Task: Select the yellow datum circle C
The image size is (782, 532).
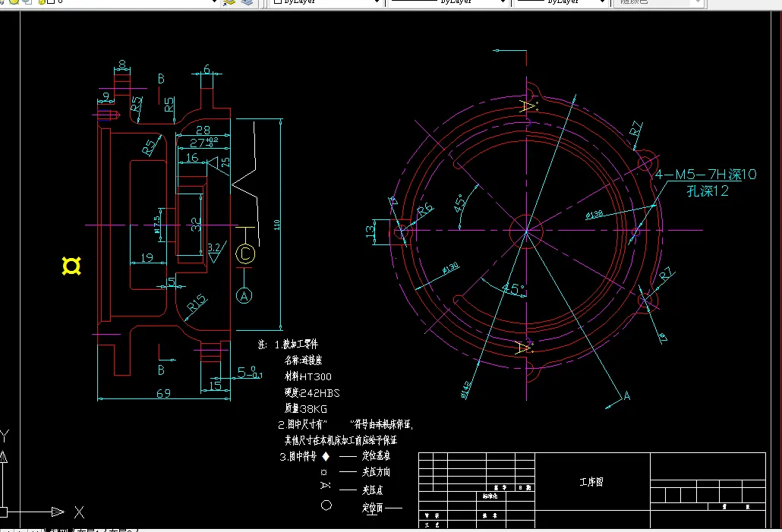Action: click(245, 253)
